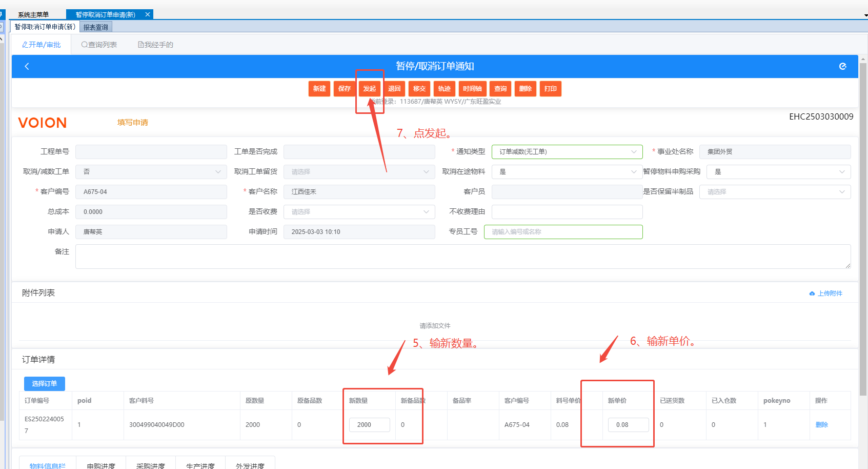Click the 新数量 input showing 2000
Screen dimensions: 868x469
[x=370, y=425]
